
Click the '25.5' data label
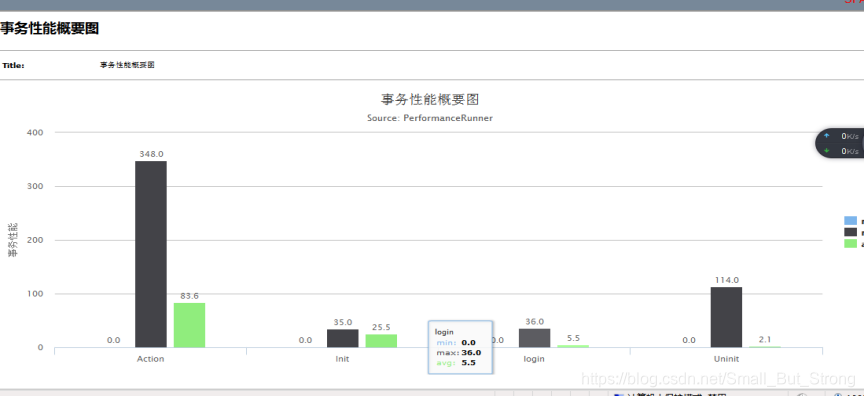point(381,328)
